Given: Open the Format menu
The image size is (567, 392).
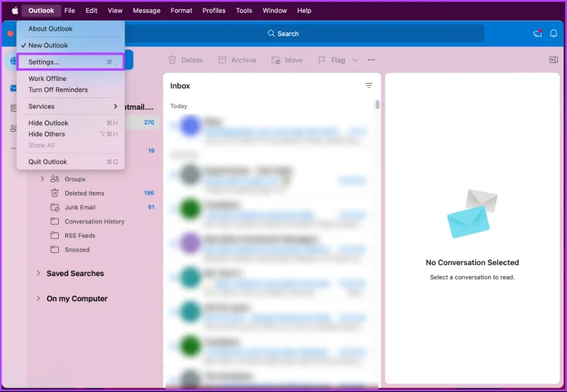Looking at the screenshot, I should coord(181,11).
